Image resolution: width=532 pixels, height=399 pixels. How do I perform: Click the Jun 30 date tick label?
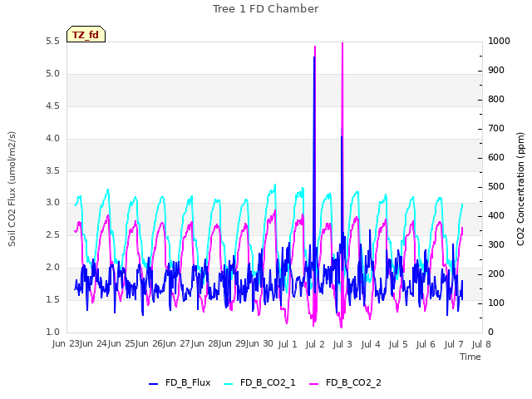click(260, 344)
